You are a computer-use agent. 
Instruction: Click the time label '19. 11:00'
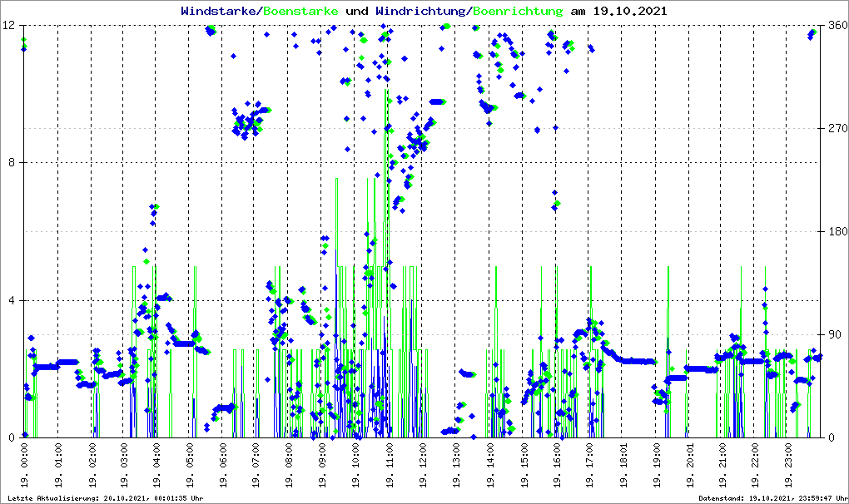coord(389,466)
